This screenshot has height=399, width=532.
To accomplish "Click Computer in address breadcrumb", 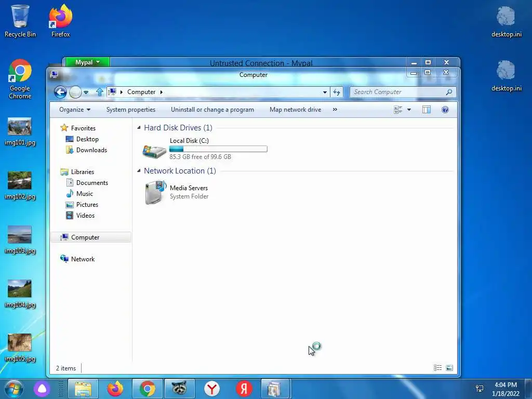I will pos(141,92).
